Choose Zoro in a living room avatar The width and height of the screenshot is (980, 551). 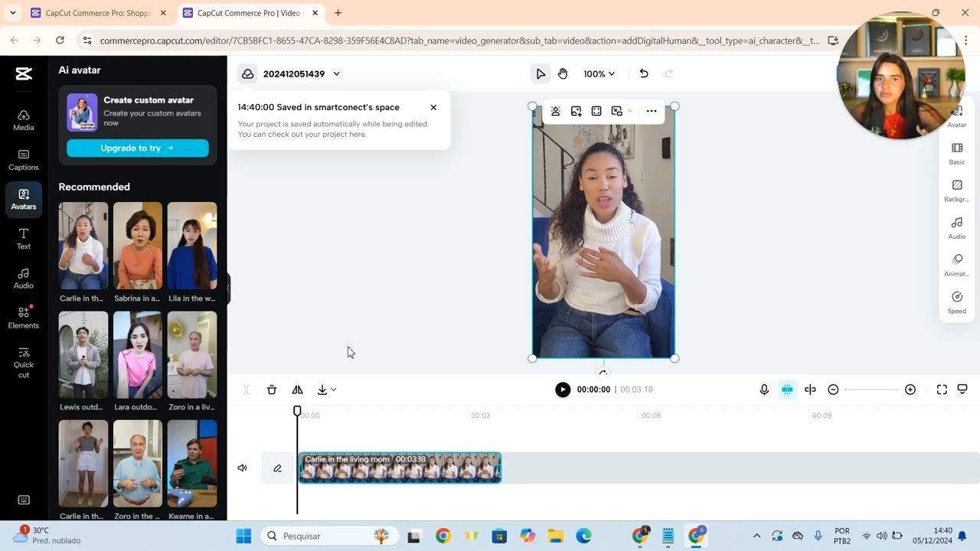192,354
